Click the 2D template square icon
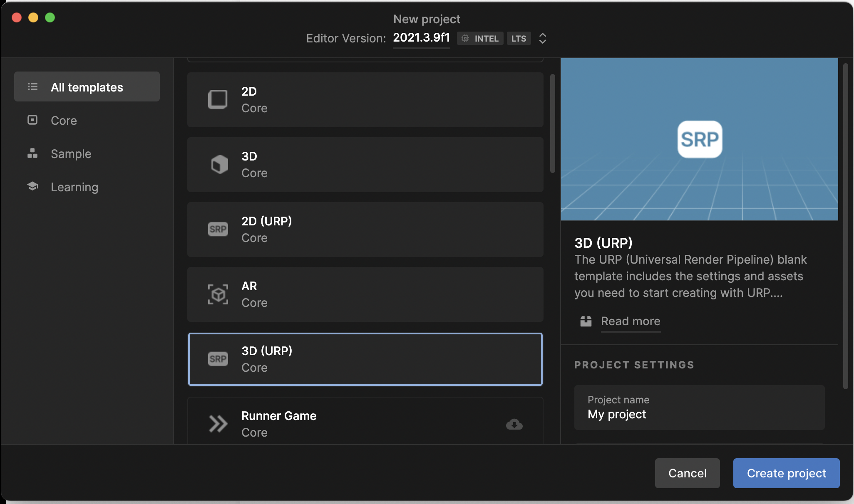 coord(218,100)
